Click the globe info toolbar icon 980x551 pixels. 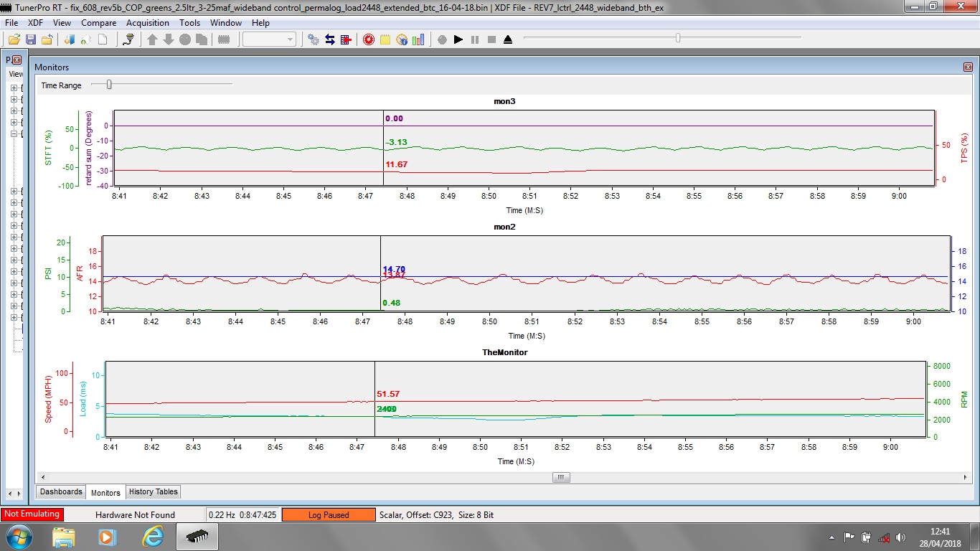(x=402, y=39)
